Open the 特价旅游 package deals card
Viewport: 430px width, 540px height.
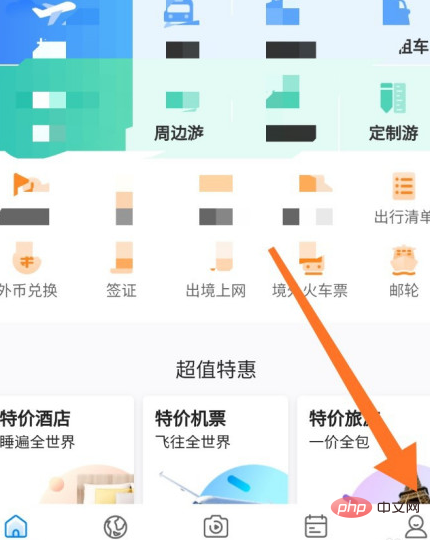click(364, 450)
